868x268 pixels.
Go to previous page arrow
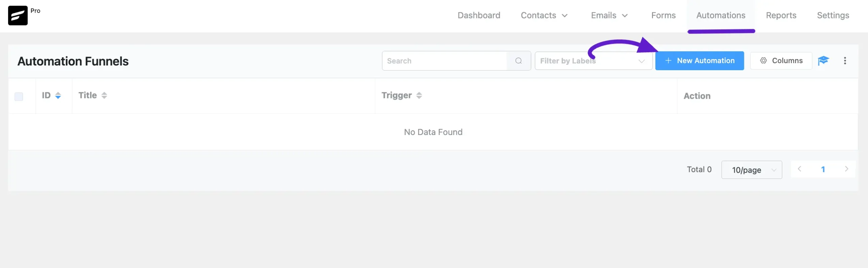pyautogui.click(x=800, y=169)
